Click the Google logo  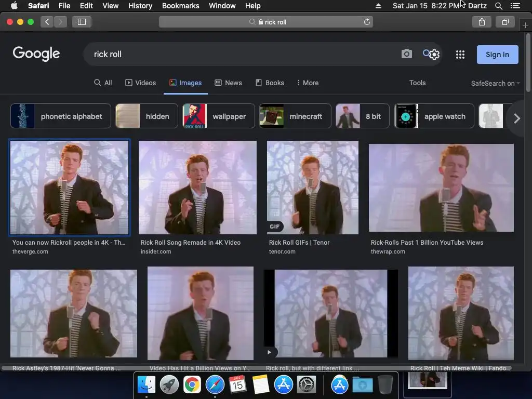click(36, 54)
